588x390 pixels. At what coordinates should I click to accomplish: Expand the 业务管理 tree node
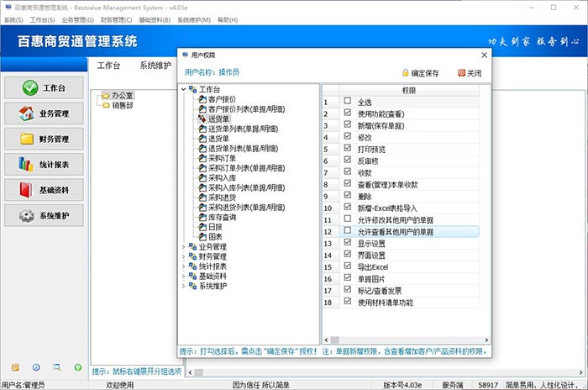click(183, 246)
